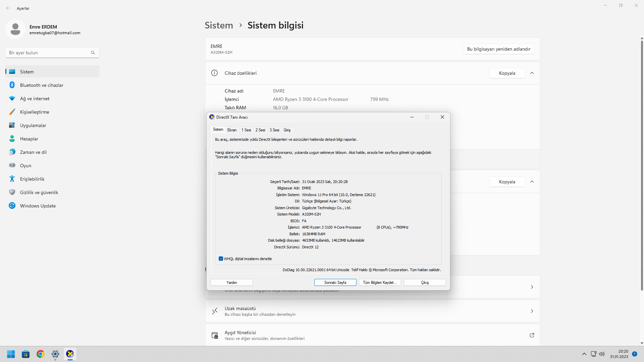The image size is (644, 362).
Task: Uncheck WHQL dijital imzalarını denetle checkbox
Action: [x=221, y=259]
